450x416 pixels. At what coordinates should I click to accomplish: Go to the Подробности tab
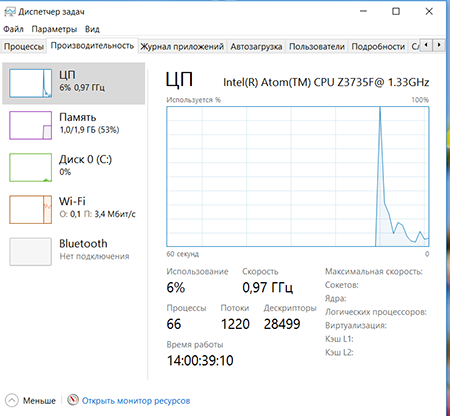click(x=378, y=46)
